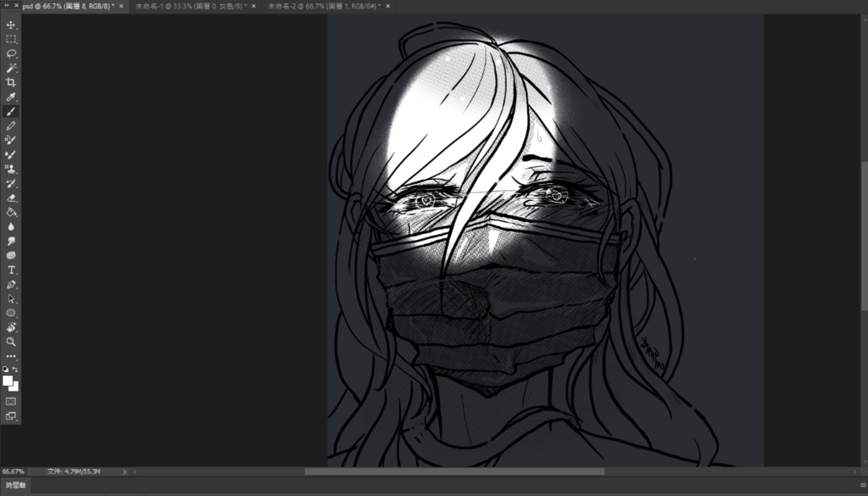Screen dimensions: 868x496
Task: Select the Magic Wand tool
Action: click(x=10, y=68)
